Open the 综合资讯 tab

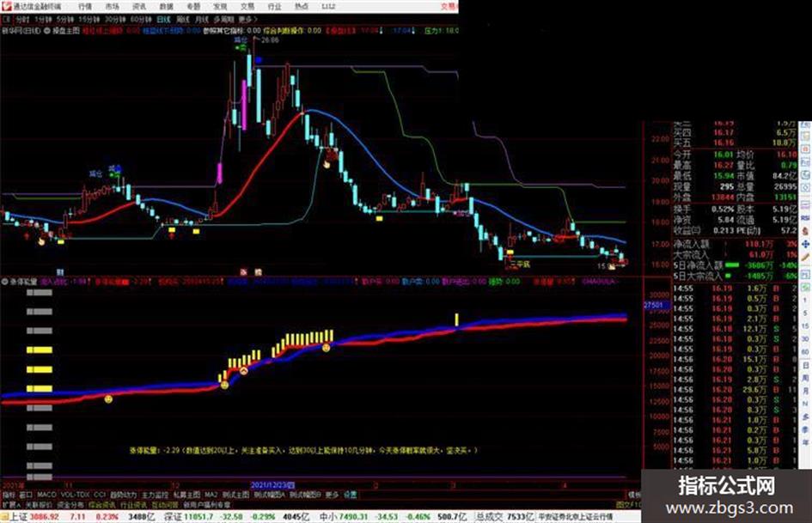(x=102, y=504)
